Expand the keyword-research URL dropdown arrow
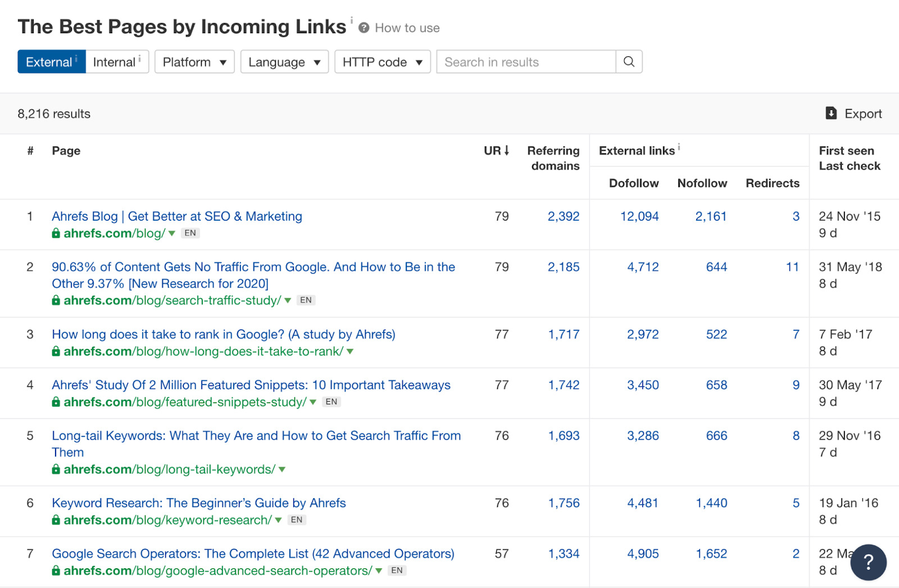Screen dimensions: 899x588 (x=278, y=520)
